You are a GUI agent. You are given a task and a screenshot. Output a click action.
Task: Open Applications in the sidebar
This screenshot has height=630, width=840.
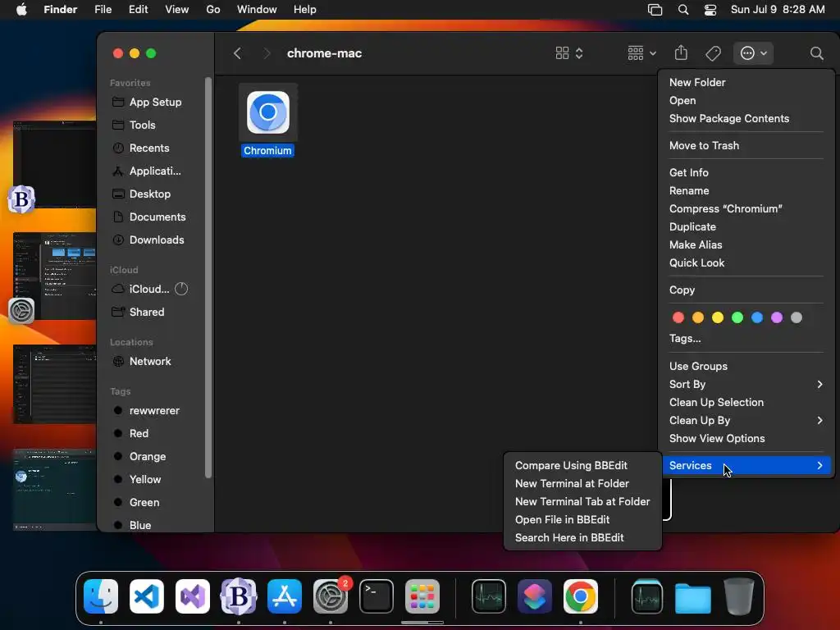point(155,171)
